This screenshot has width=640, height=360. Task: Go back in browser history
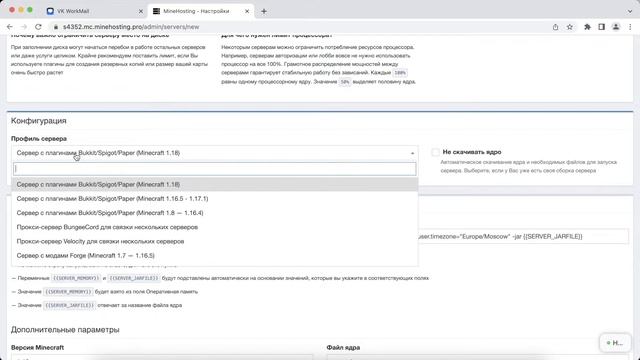(x=10, y=27)
